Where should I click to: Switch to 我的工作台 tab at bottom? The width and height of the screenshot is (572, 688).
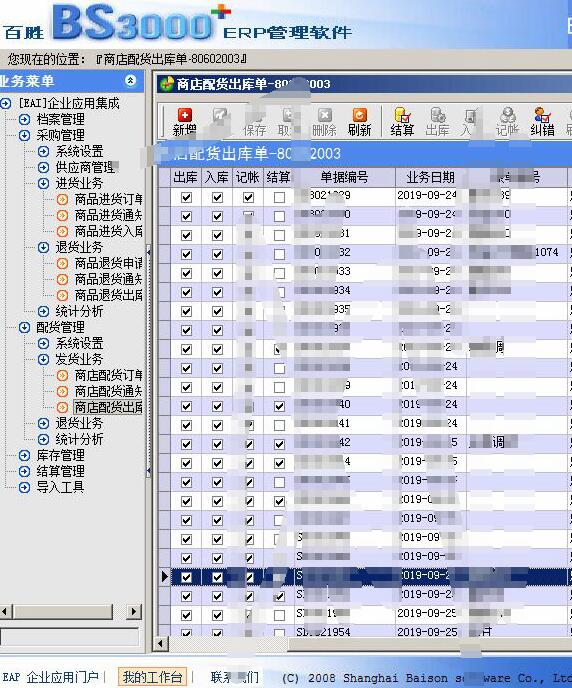pos(152,677)
